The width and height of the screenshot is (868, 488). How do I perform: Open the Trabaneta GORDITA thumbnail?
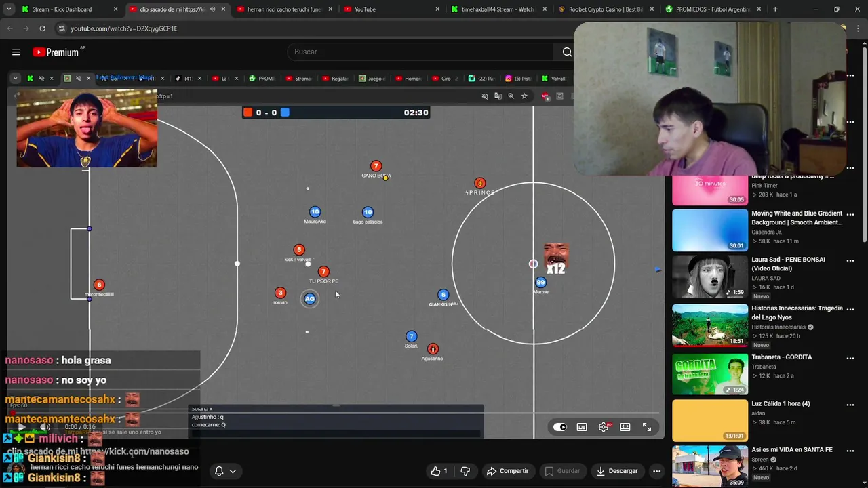710,373
